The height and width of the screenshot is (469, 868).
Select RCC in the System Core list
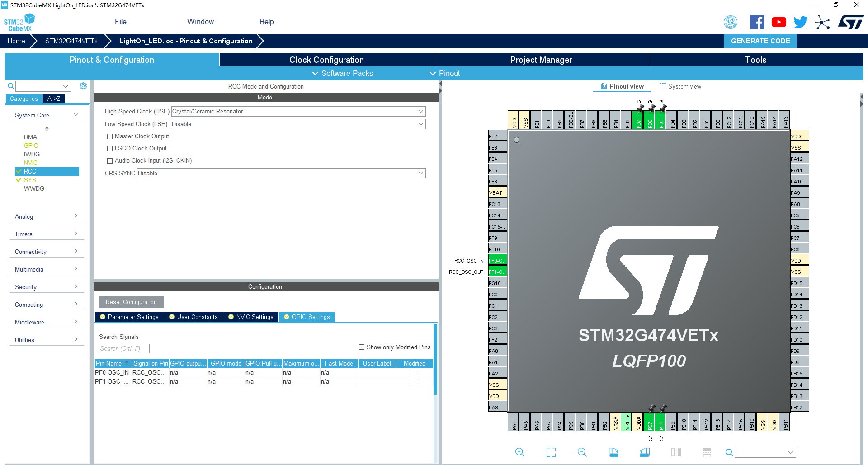(31, 171)
